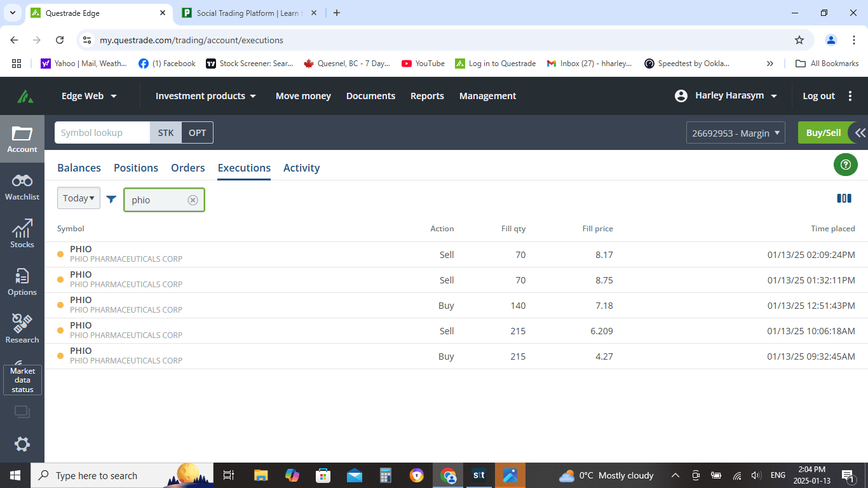
Task: Open the 26692953 - Margin account selector
Action: click(736, 133)
